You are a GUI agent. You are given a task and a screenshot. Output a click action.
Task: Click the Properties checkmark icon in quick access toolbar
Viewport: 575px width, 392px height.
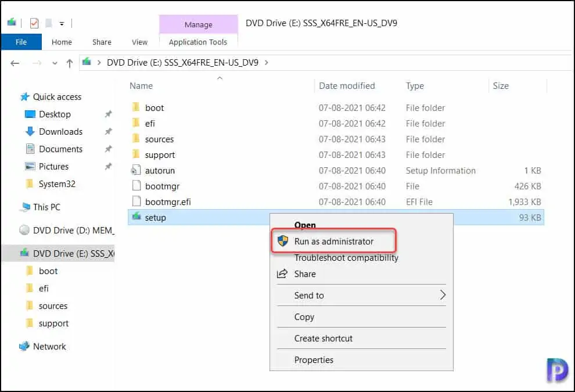point(34,23)
